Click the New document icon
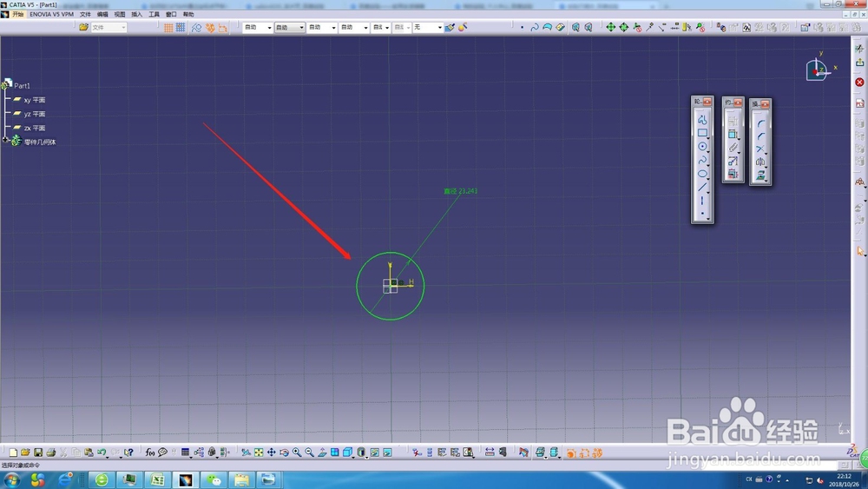 click(x=13, y=453)
